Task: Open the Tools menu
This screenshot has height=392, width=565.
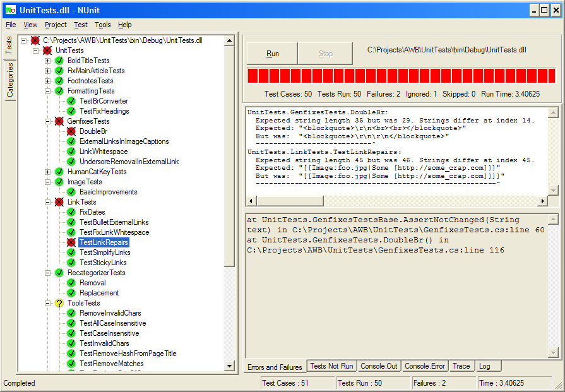Action: pyautogui.click(x=102, y=25)
